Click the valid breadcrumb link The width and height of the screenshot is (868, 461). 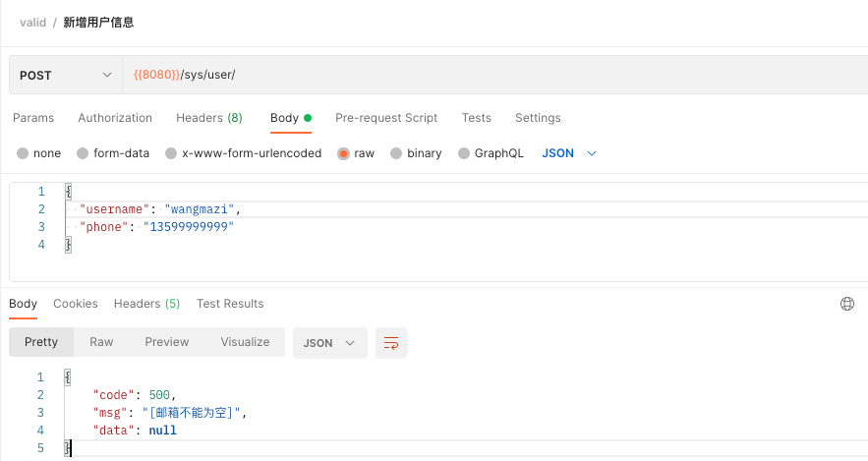coord(32,23)
